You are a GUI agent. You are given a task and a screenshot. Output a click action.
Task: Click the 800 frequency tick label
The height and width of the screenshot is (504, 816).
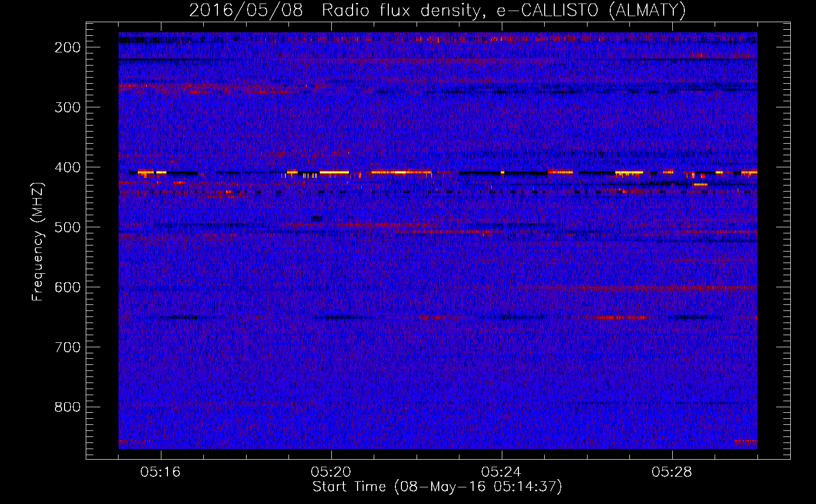pos(68,407)
